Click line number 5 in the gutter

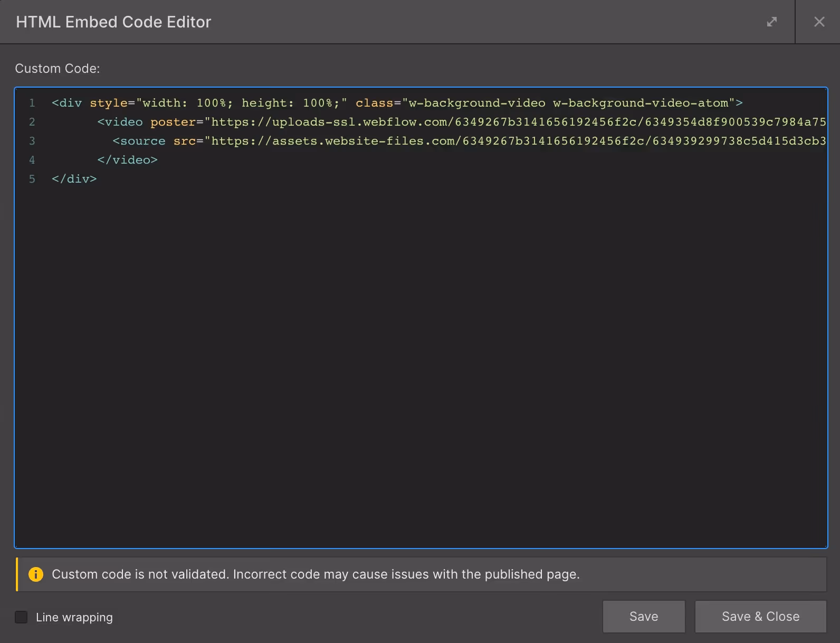(x=32, y=179)
